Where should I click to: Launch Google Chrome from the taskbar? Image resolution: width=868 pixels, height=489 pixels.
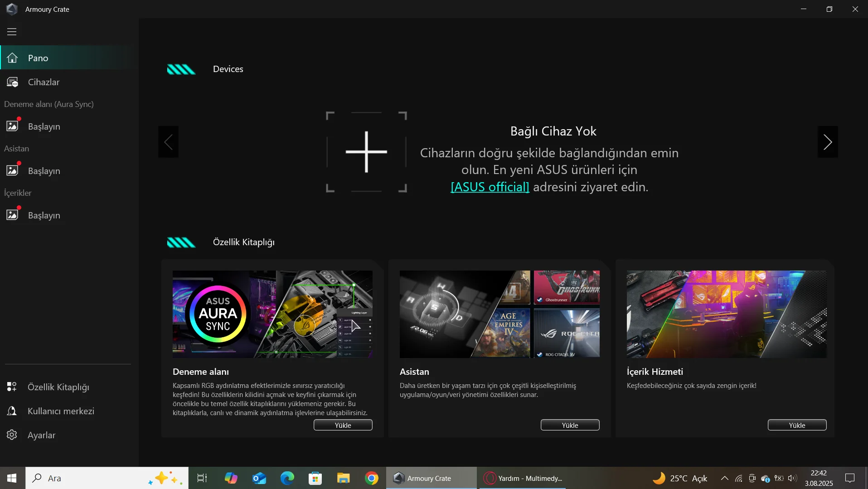tap(372, 478)
